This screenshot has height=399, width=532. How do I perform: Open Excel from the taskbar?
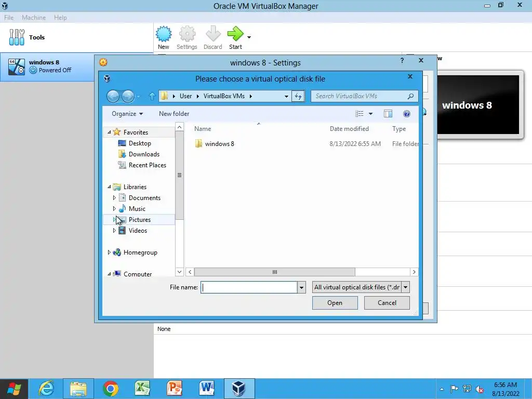[142, 389]
